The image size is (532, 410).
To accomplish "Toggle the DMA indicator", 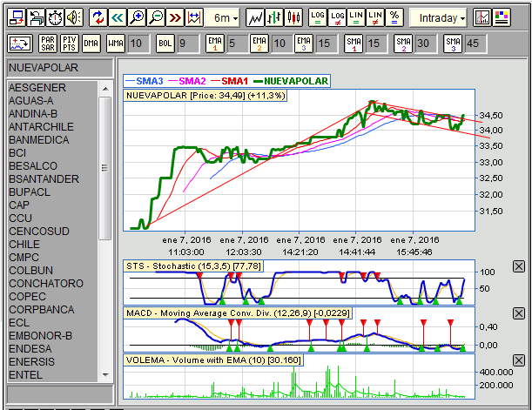I will 91,44.
